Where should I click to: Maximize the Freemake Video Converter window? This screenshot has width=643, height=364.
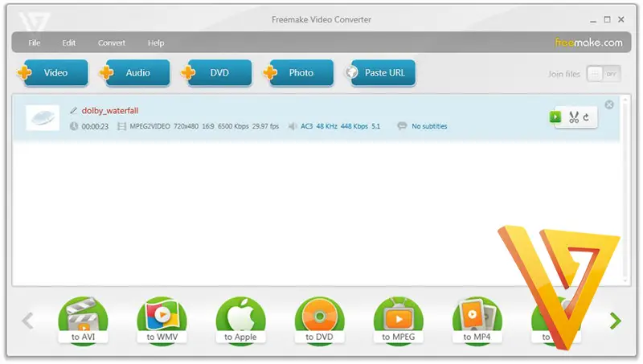tap(608, 19)
